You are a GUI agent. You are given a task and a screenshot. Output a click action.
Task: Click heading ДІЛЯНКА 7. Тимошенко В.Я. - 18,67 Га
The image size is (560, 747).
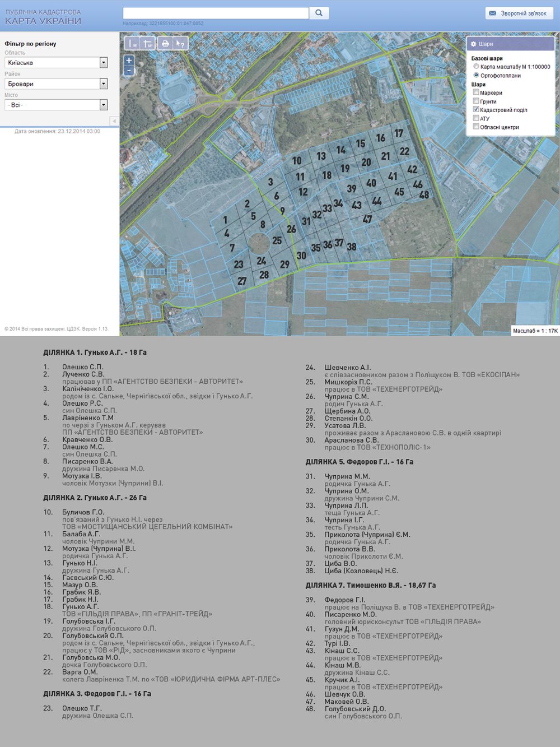[371, 585]
